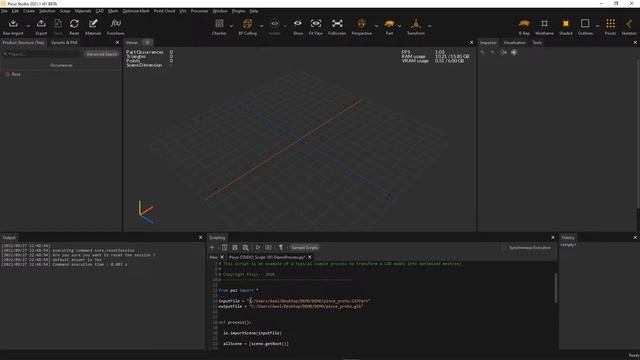Toggle Outlines display mode

585,24
